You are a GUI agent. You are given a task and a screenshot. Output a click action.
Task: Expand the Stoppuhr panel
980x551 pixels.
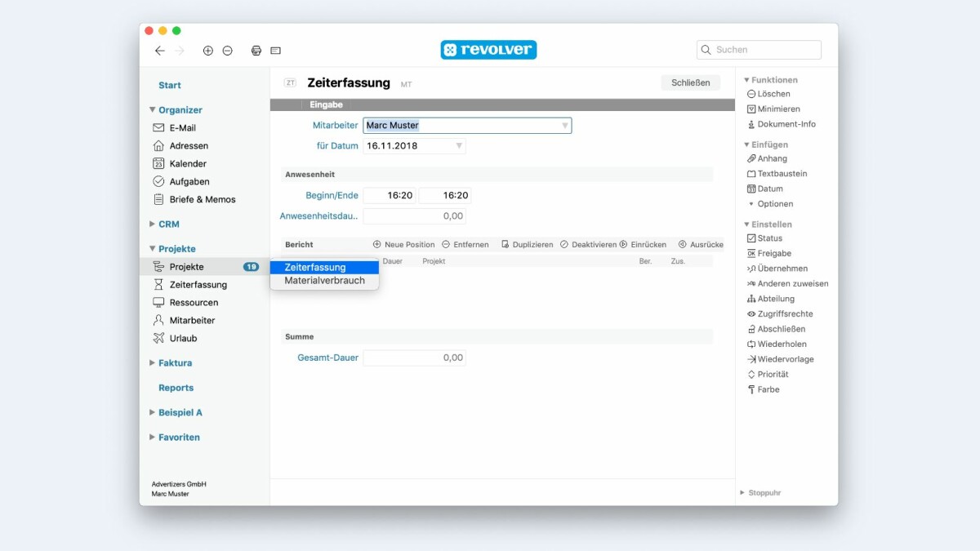[x=764, y=493]
